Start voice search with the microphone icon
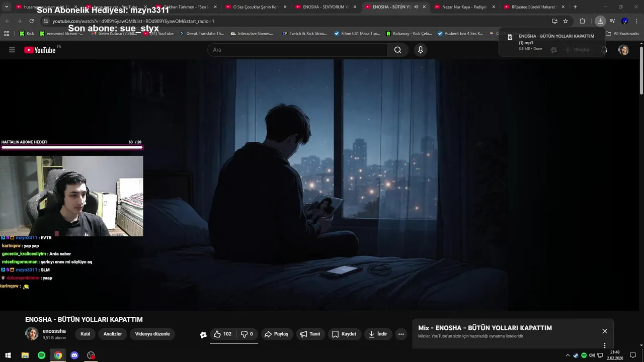 pyautogui.click(x=421, y=50)
